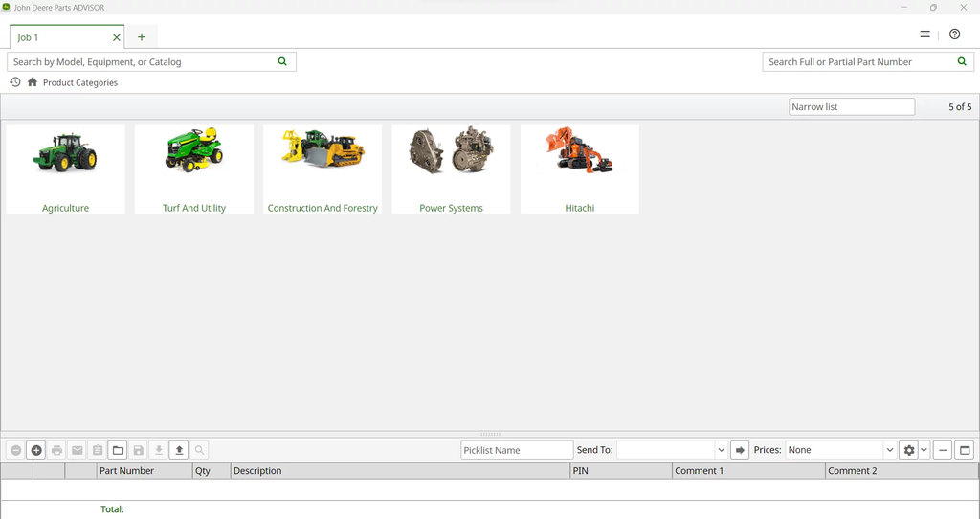980x519 pixels.
Task: Click the Narrow list input field
Action: (851, 107)
